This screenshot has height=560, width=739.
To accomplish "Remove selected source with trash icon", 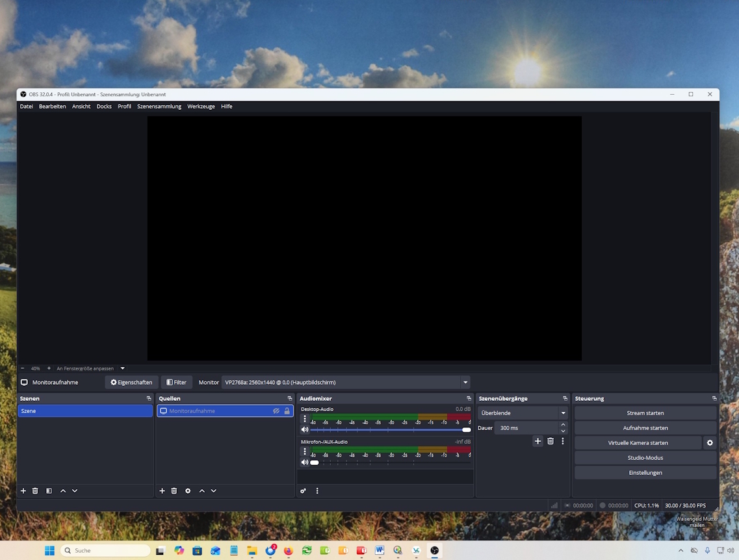I will pos(174,490).
